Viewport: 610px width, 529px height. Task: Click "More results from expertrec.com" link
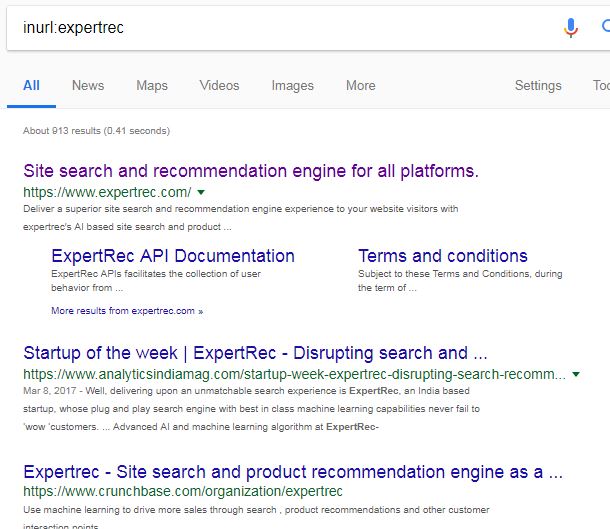(x=127, y=311)
